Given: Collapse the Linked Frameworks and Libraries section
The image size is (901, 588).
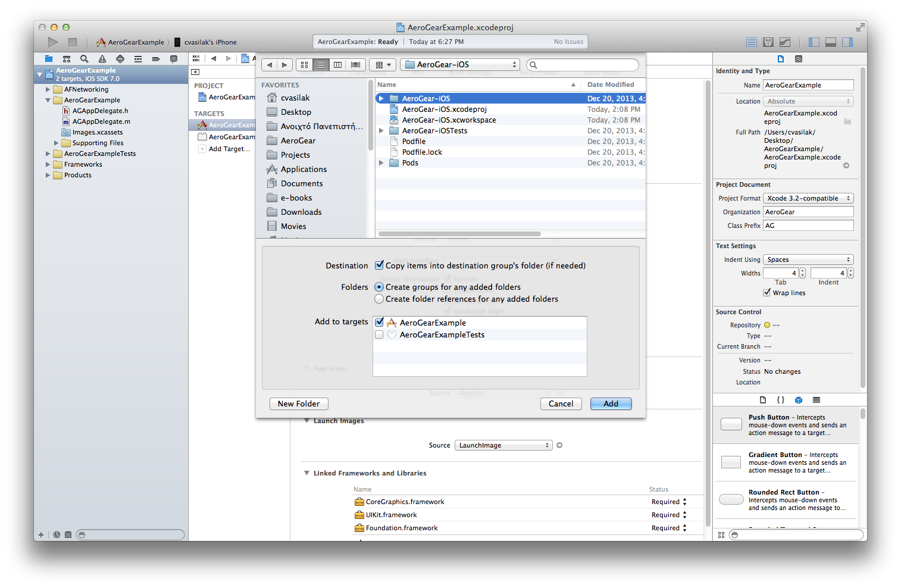Looking at the screenshot, I should click(306, 473).
